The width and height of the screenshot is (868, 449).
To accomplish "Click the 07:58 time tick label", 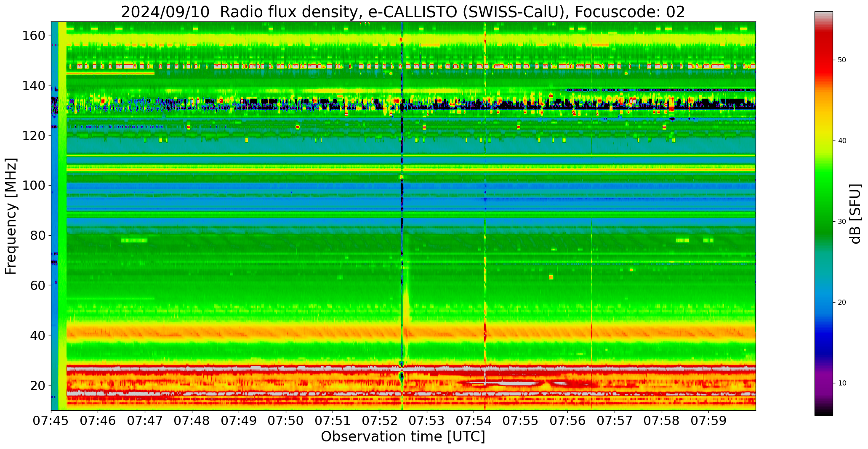I will click(x=662, y=421).
